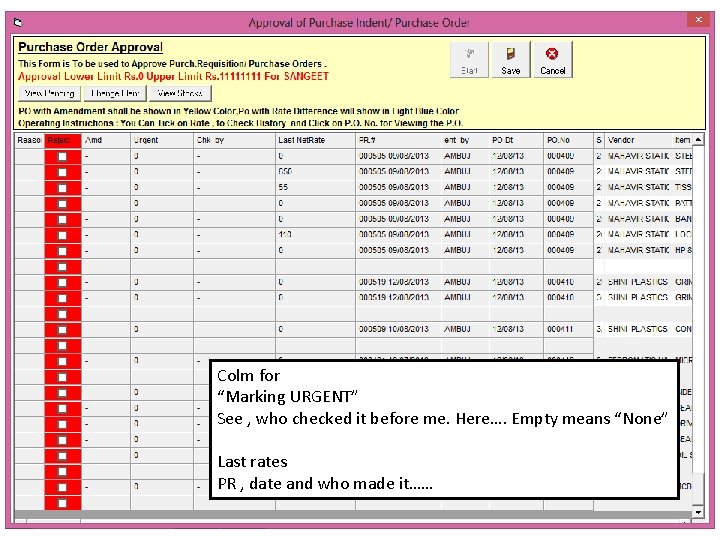Click the Last NetRate column header

pyautogui.click(x=315, y=140)
